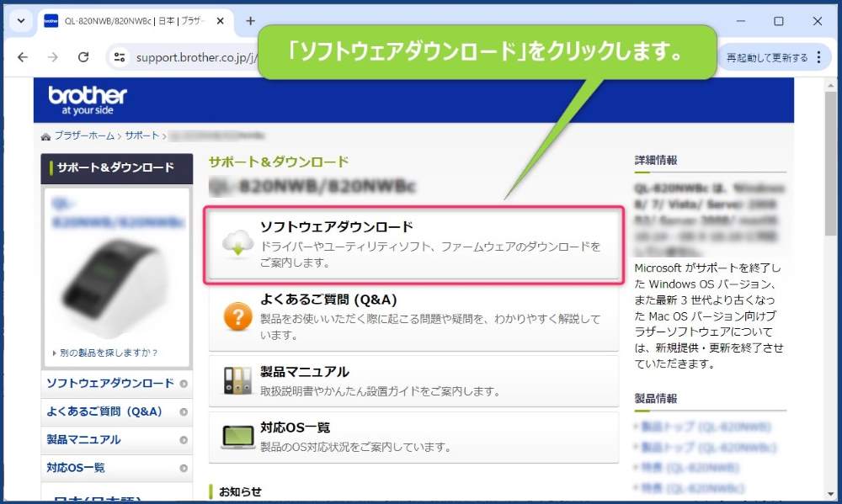Image resolution: width=842 pixels, height=504 pixels.
Task: Click the printer product image
Action: [x=116, y=289]
